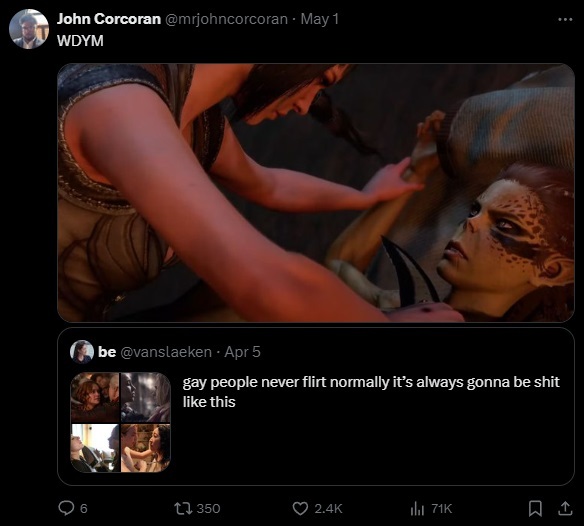Open the three-dot more options menu
This screenshot has height=526, width=584.
[565, 20]
